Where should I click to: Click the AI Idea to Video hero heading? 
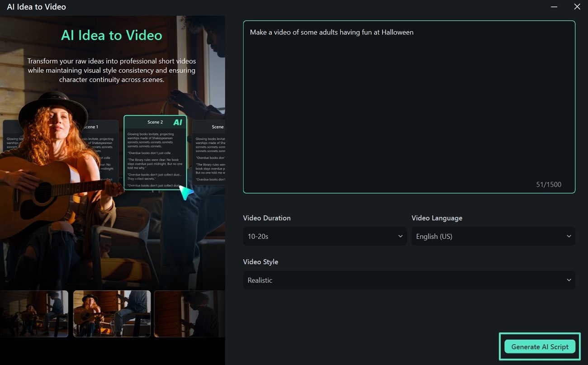coord(111,35)
